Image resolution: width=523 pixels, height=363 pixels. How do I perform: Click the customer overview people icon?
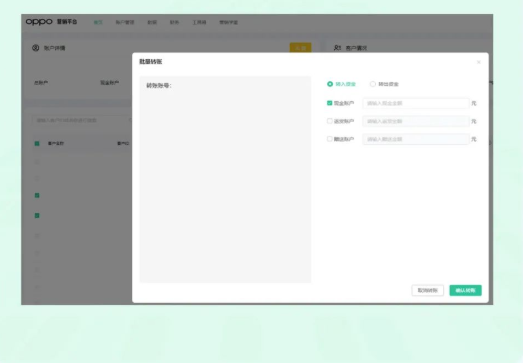(x=337, y=48)
